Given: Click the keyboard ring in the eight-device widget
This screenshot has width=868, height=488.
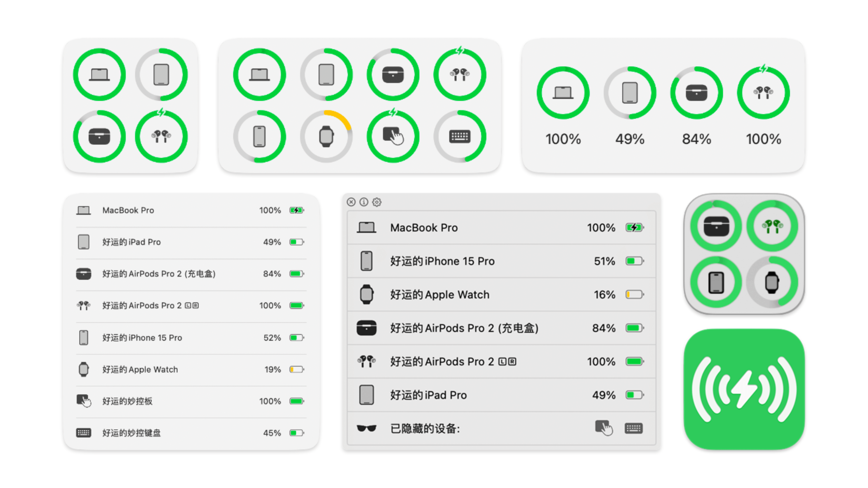Looking at the screenshot, I should pos(460,136).
